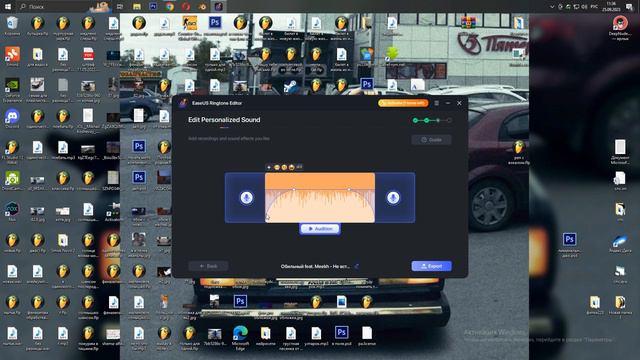The image size is (640, 360).
Task: Select the EaseUS Ringtone Editor taskbar icon
Action: [x=218, y=6]
